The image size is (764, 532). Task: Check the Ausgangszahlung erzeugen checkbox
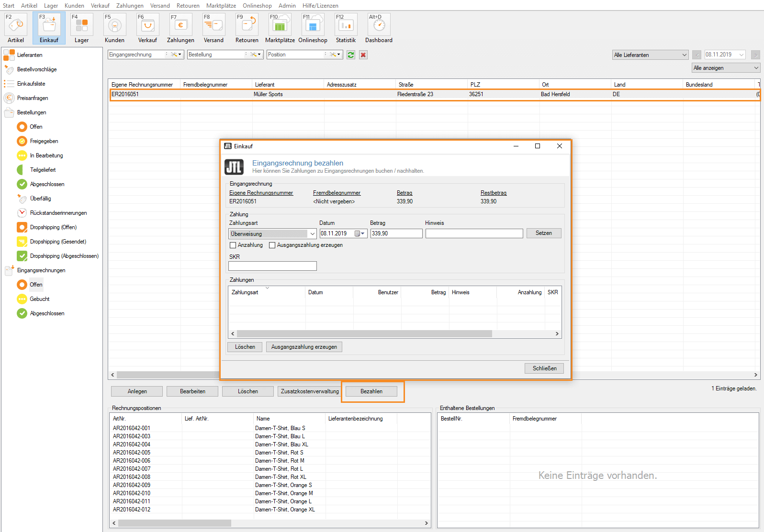[x=272, y=245]
